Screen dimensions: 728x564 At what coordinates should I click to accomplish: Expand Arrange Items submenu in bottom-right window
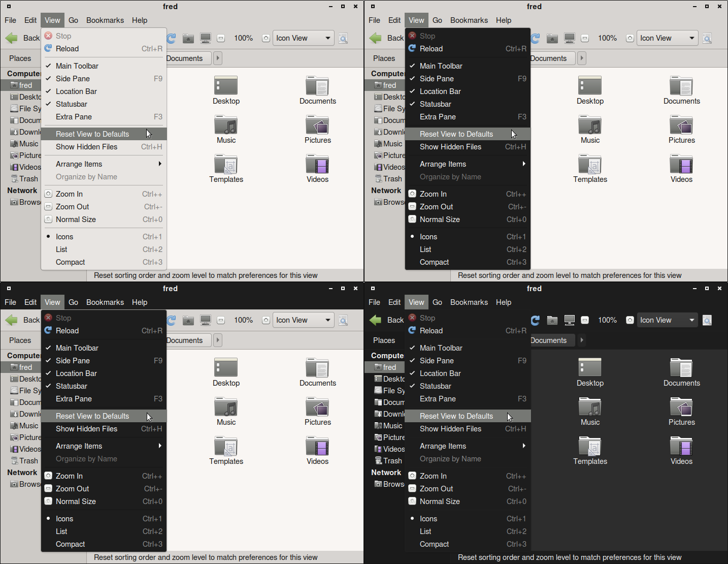point(468,446)
